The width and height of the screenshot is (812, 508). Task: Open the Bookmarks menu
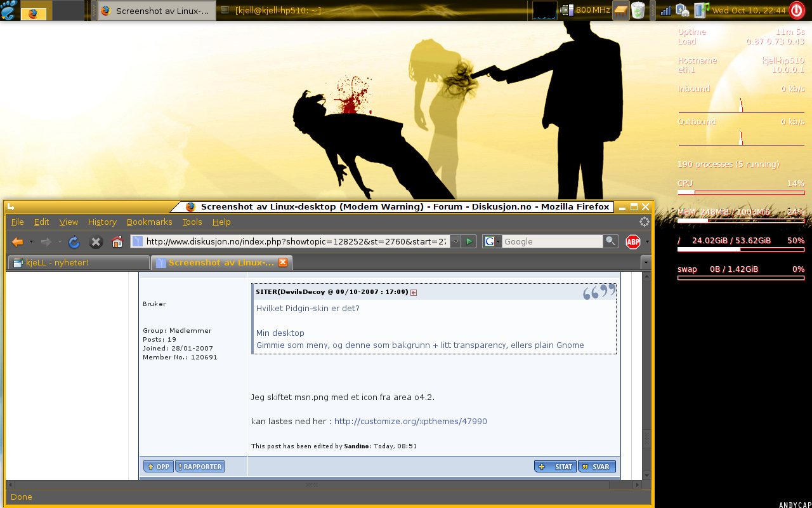pyautogui.click(x=149, y=222)
